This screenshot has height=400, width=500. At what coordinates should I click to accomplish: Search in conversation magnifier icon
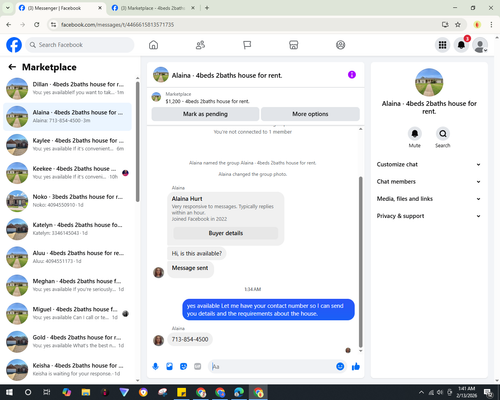[443, 134]
